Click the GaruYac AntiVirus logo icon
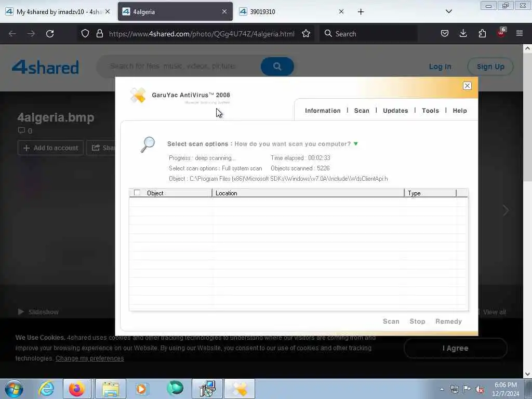532x399 pixels. tap(138, 96)
